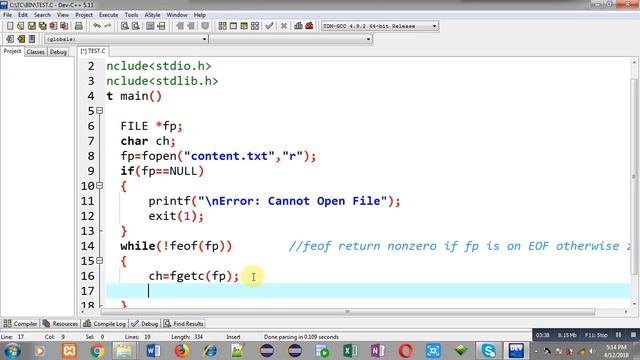
Task: Open the Project menu
Action: (x=84, y=15)
